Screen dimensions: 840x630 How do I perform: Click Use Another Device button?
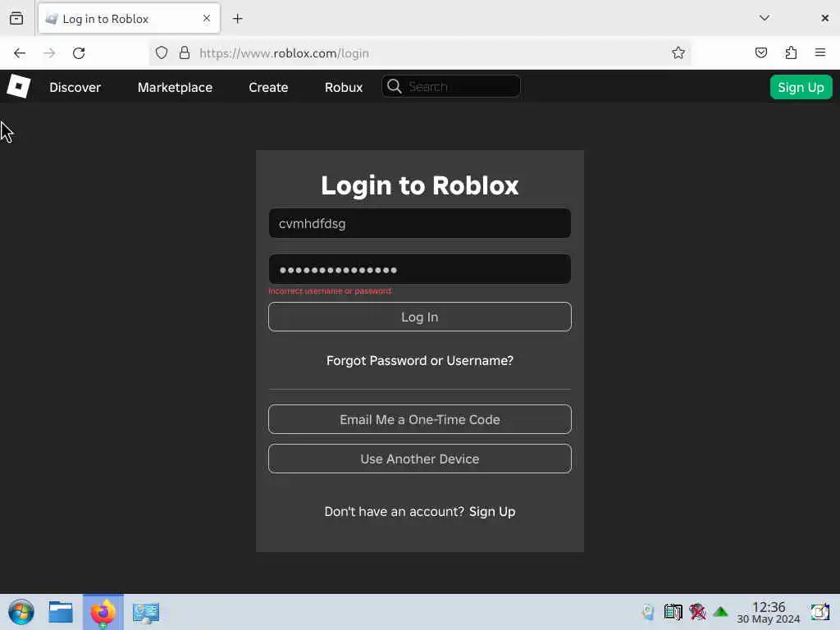[x=420, y=459]
